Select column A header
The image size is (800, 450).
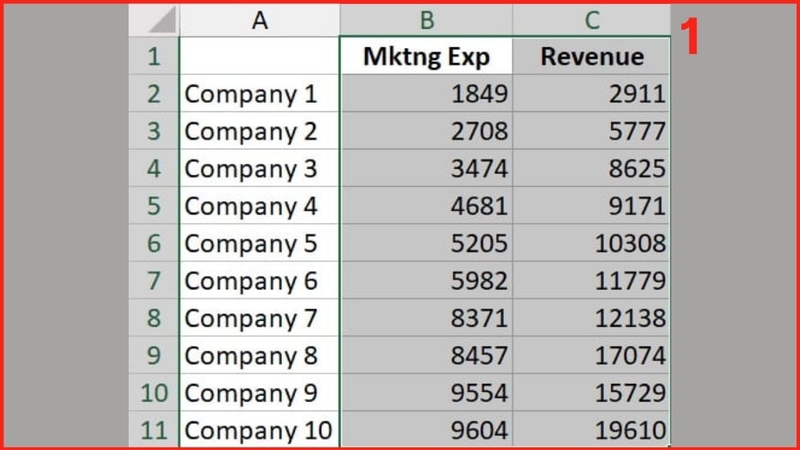click(260, 20)
